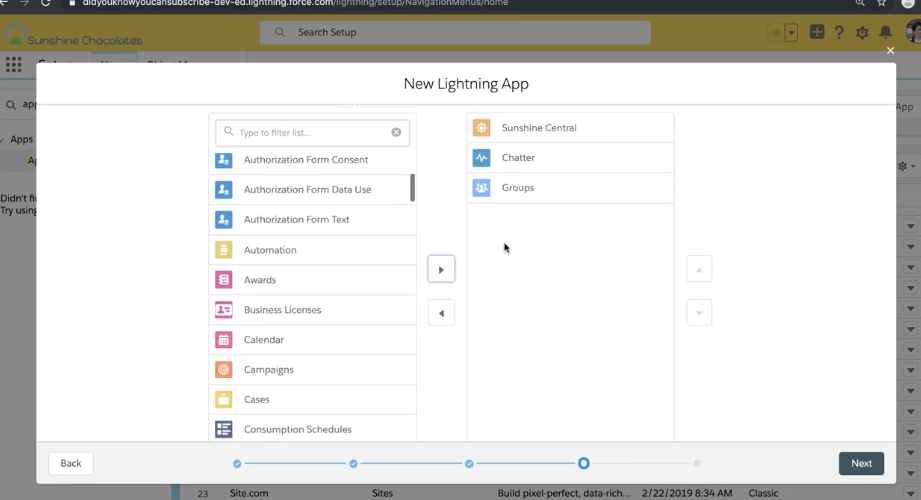Click the available items list scrollbar

[412, 187]
